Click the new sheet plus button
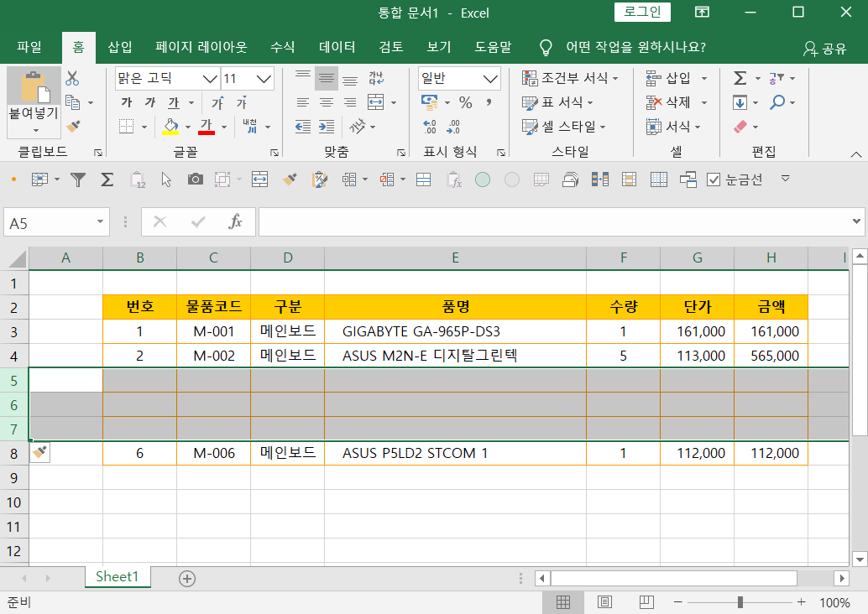This screenshot has width=868, height=614. [187, 579]
